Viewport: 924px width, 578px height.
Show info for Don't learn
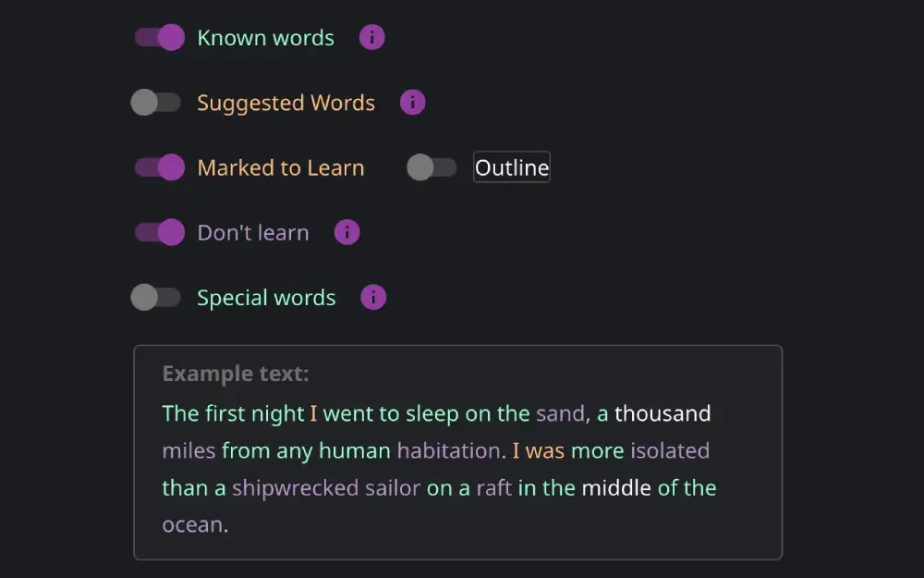pos(346,232)
